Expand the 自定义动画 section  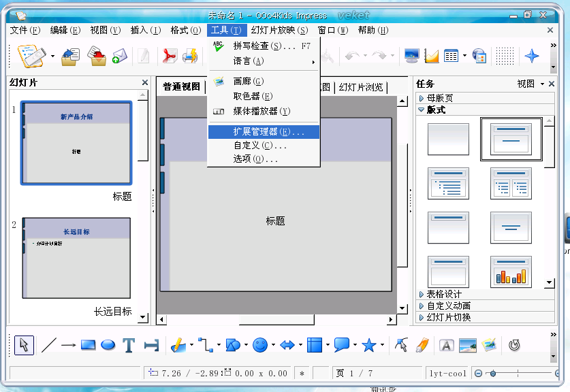[x=486, y=306]
